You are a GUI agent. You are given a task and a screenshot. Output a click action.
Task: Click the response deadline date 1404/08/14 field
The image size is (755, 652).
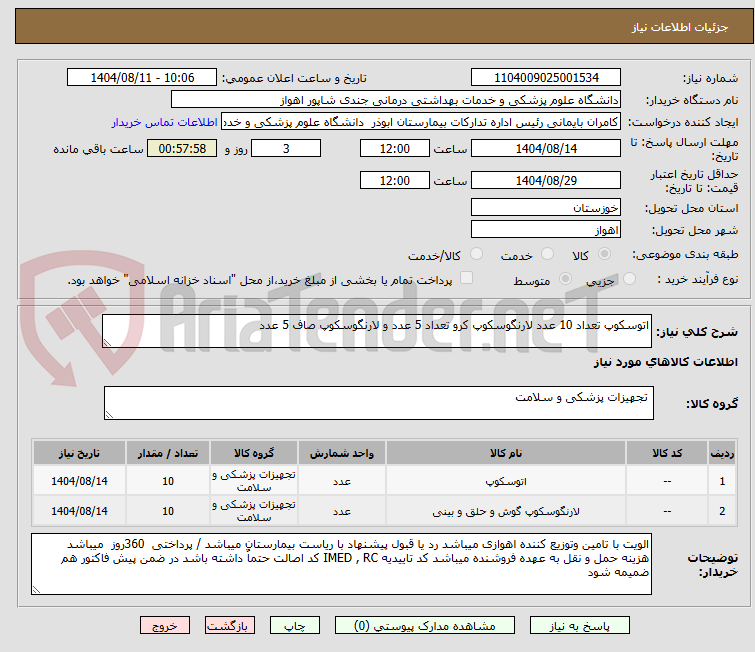[546, 149]
